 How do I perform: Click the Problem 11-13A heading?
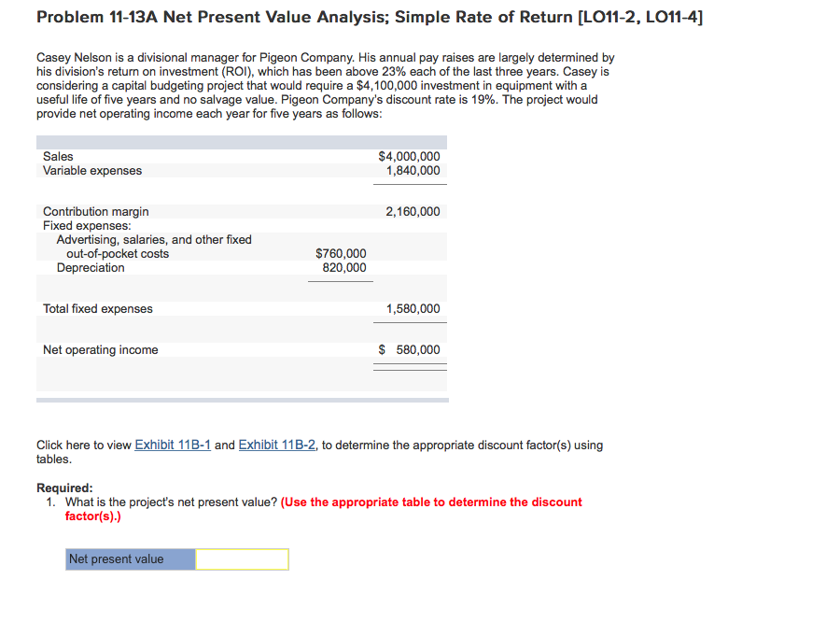point(369,18)
